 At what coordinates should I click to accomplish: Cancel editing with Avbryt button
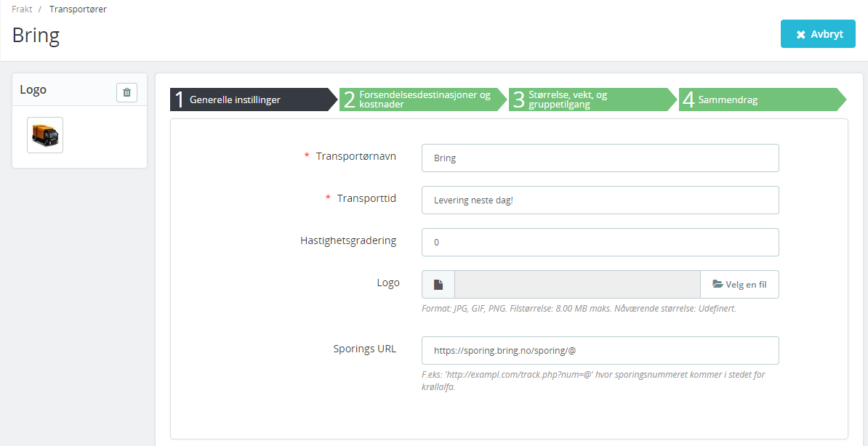pyautogui.click(x=818, y=33)
